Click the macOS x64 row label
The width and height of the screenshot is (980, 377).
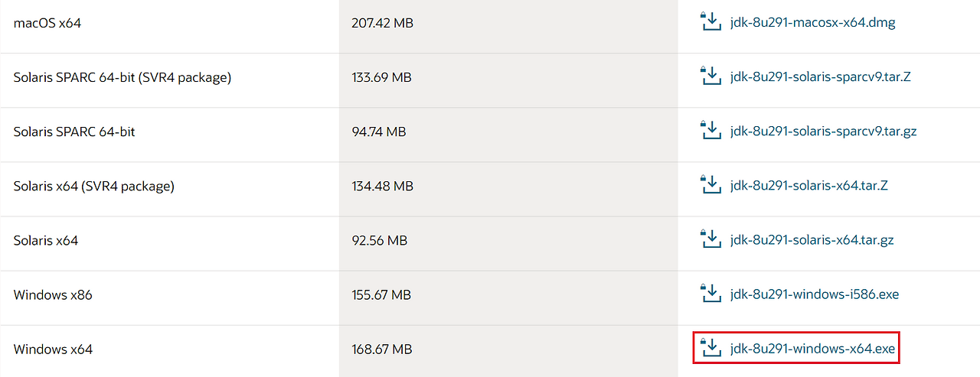(47, 23)
